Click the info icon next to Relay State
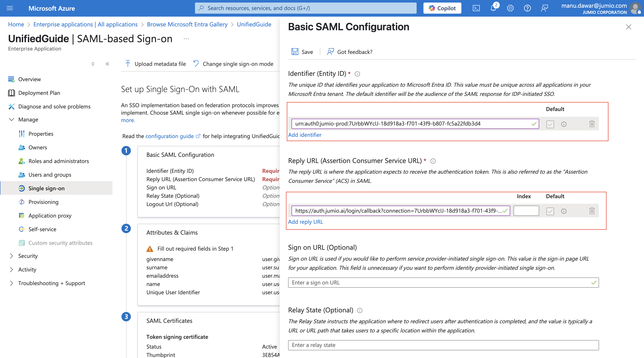The height and width of the screenshot is (358, 644). click(x=360, y=310)
